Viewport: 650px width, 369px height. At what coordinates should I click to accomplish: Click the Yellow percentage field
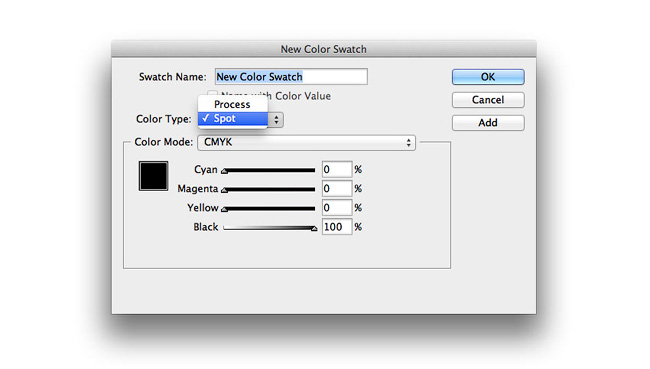[337, 208]
